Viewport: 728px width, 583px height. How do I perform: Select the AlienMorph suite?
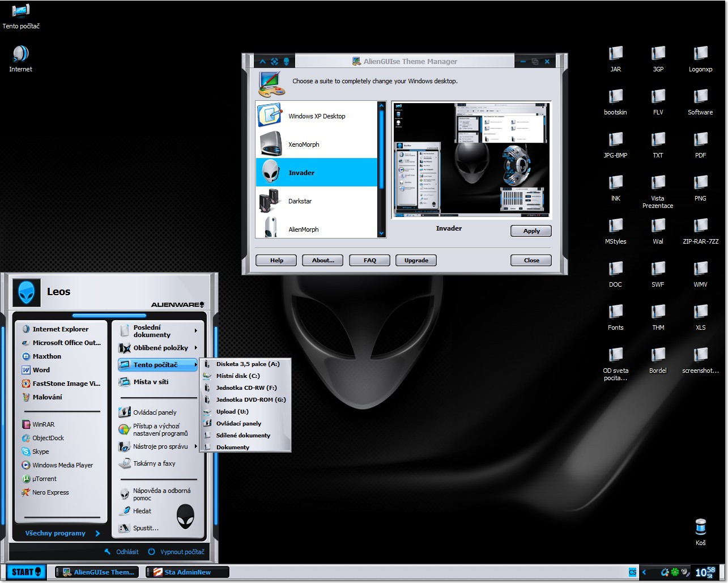coord(317,228)
